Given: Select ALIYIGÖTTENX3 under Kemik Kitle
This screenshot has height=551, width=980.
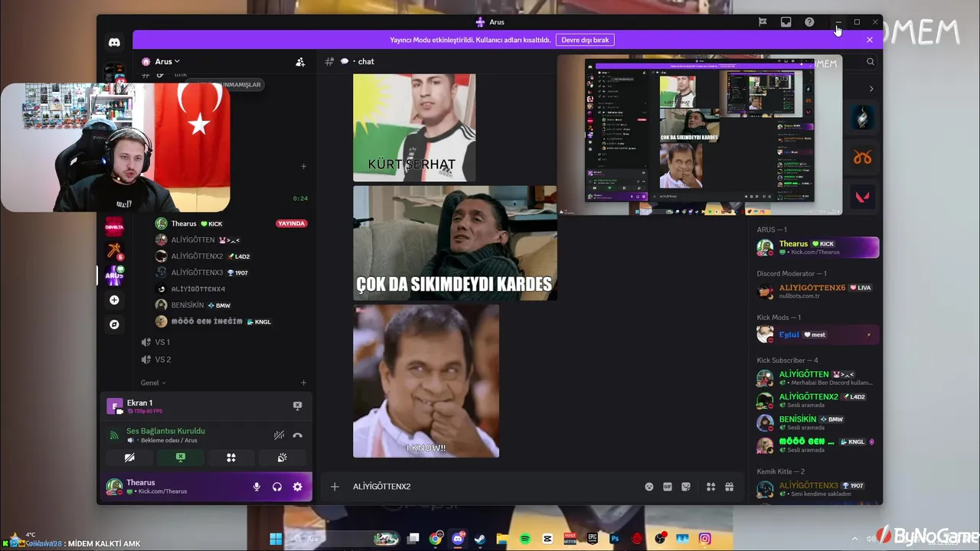Looking at the screenshot, I should click(x=817, y=489).
